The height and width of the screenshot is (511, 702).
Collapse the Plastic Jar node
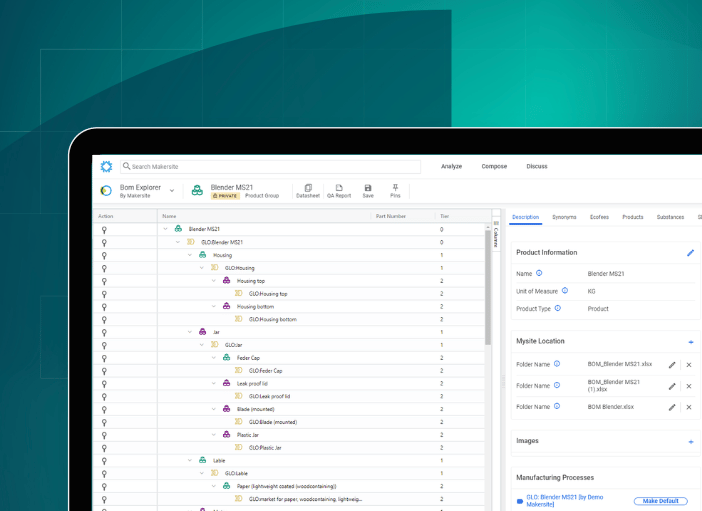214,435
